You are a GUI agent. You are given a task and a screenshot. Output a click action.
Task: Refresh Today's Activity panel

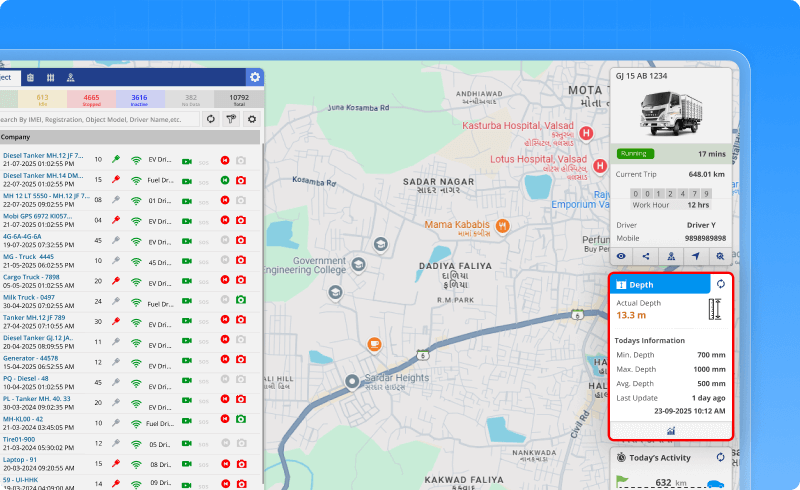[x=719, y=457]
